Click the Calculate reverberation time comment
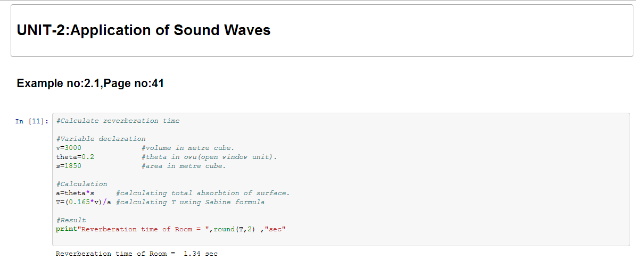The image size is (644, 268). 118,121
